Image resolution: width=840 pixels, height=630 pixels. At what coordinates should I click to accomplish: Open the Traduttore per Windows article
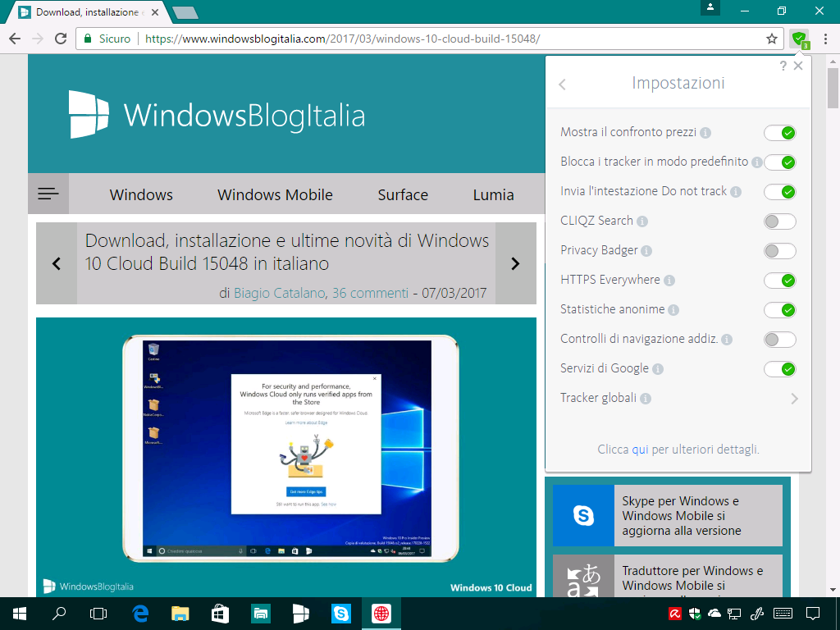(x=668, y=576)
